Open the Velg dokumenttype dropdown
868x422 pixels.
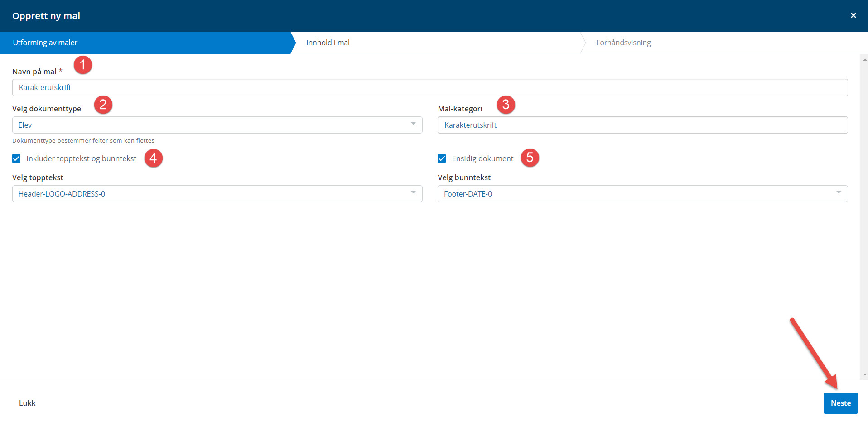pyautogui.click(x=217, y=125)
